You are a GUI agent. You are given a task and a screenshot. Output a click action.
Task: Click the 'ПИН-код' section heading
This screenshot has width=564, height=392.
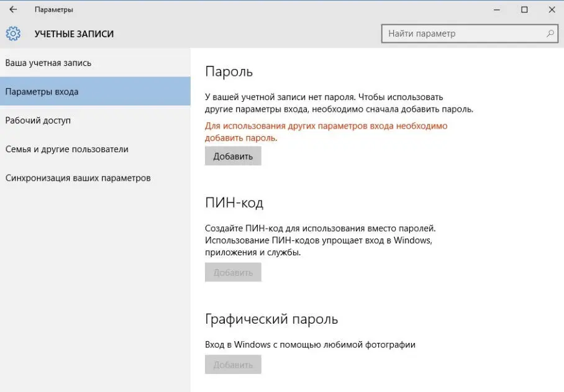point(234,203)
